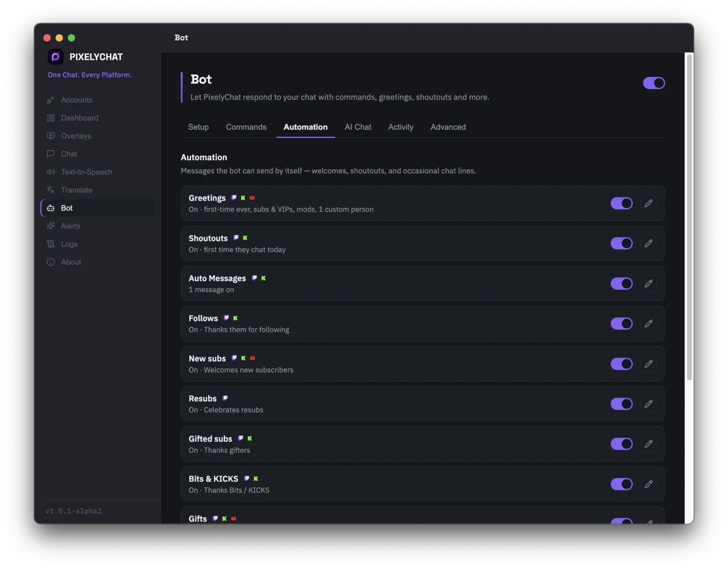This screenshot has width=728, height=569.
Task: Click the Translate language icon
Action: (51, 190)
